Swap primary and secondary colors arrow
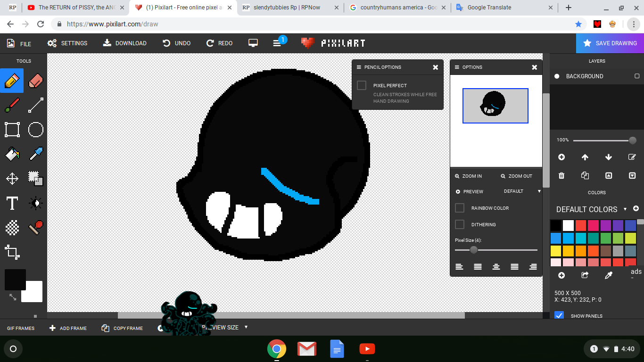Image resolution: width=644 pixels, height=362 pixels. pyautogui.click(x=13, y=297)
